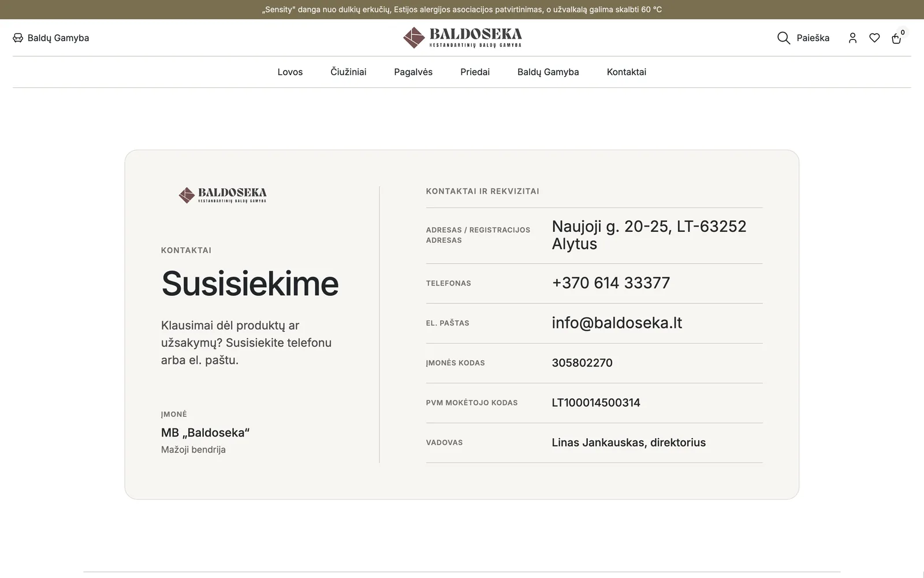
Task: Click the Susisiekime heading
Action: pos(249,284)
